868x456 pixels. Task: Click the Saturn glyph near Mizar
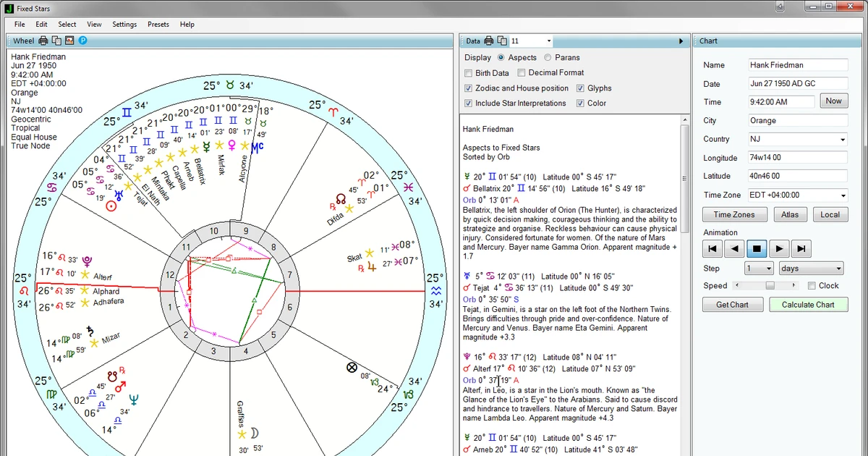[x=90, y=332]
